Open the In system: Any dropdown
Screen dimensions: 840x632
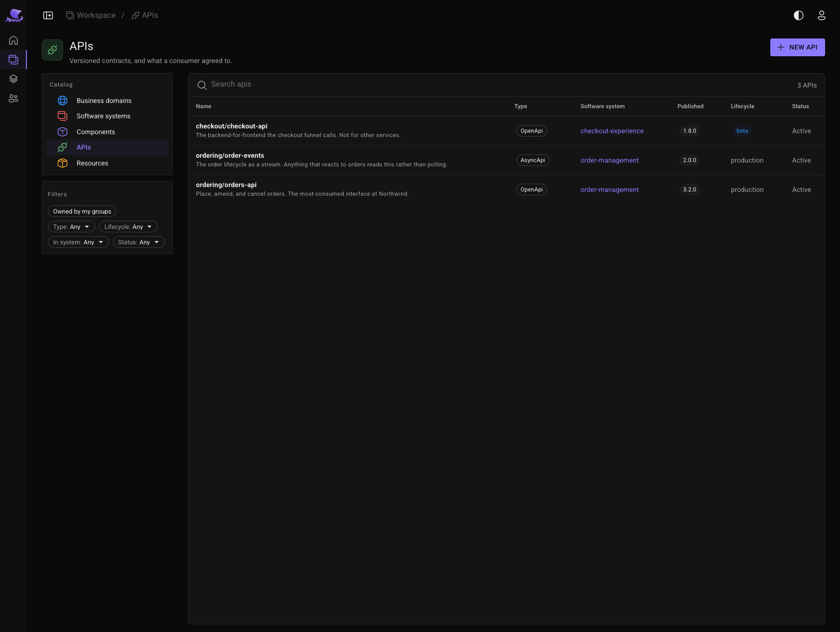78,242
